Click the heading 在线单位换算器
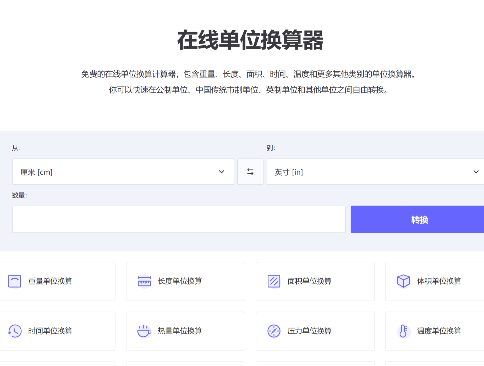484x366 pixels. tap(250, 40)
